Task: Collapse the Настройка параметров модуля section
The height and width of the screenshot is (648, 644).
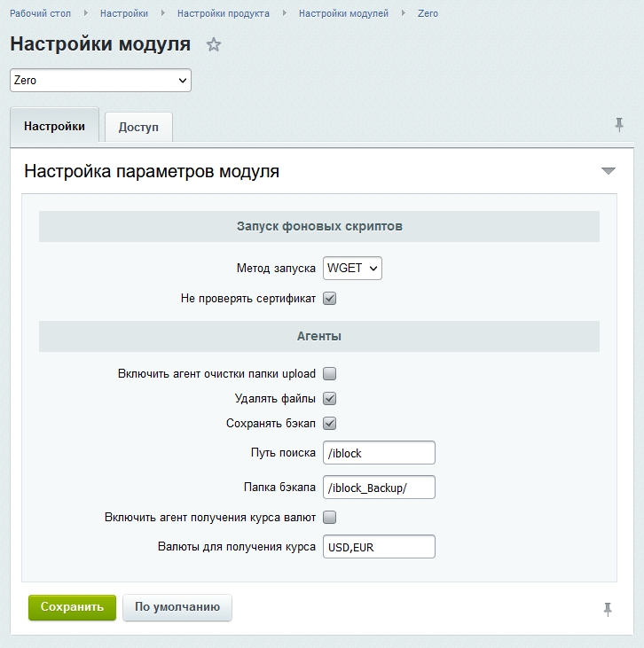Action: click(608, 171)
